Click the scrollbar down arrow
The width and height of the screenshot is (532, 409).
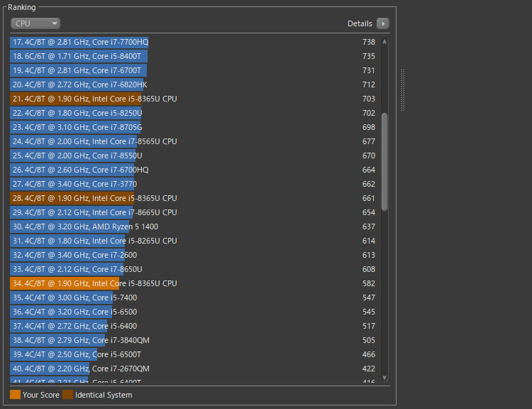[x=384, y=378]
